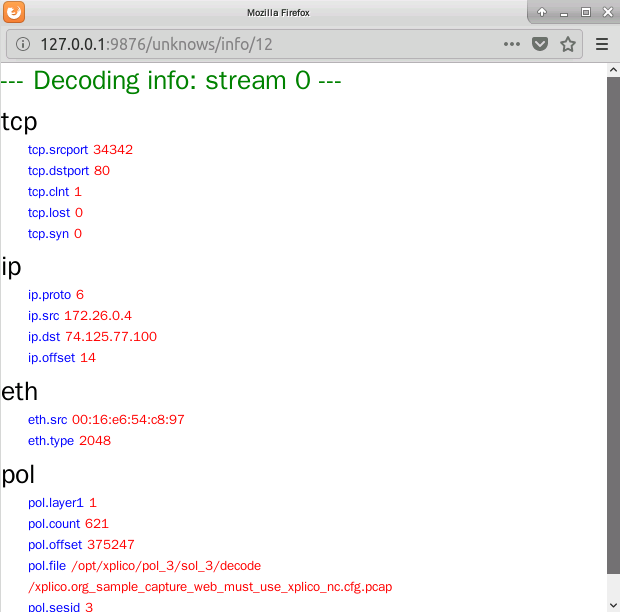The image size is (620, 612).
Task: Click the 'ip.offset' label
Action: pyautogui.click(x=51, y=358)
